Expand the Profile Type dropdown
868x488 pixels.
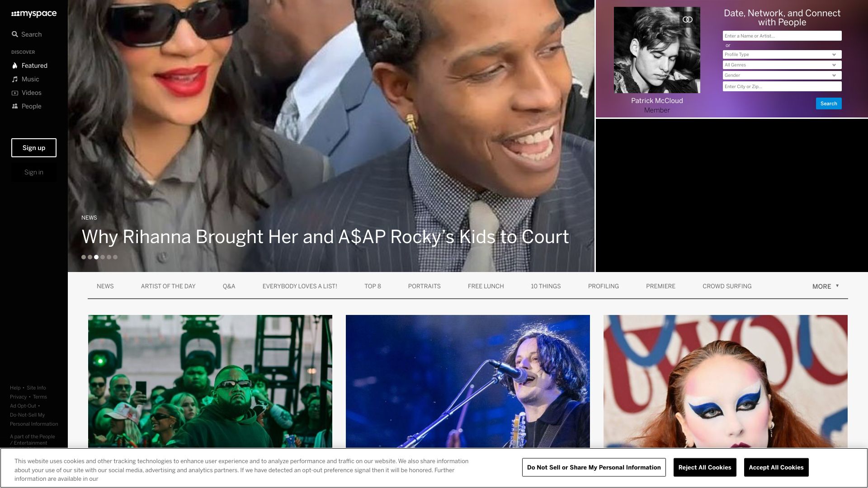(x=782, y=55)
